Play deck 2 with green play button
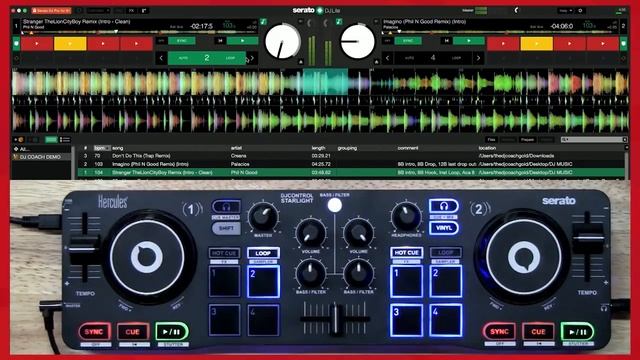Screen dimensions: 640x360 point(469,41)
